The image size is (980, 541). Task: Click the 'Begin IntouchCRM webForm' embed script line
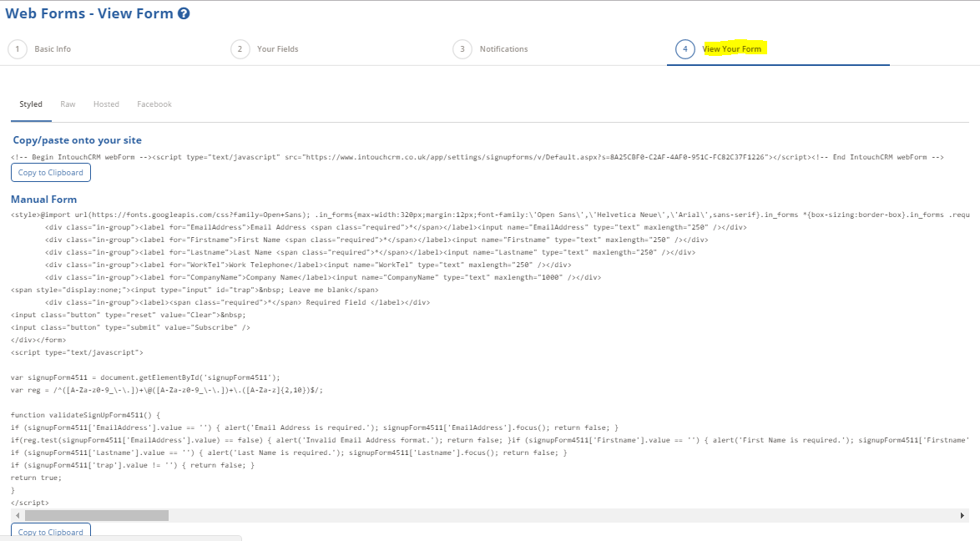pos(477,157)
